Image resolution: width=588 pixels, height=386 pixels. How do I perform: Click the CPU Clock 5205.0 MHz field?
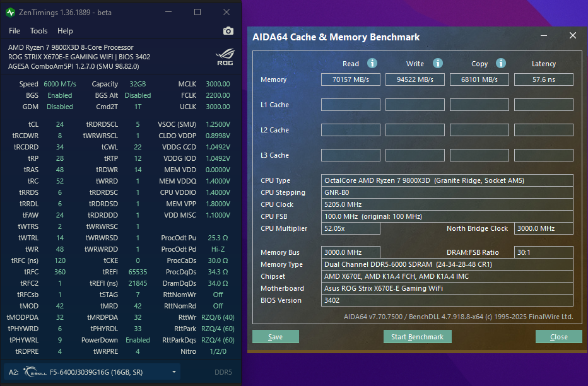(447, 204)
